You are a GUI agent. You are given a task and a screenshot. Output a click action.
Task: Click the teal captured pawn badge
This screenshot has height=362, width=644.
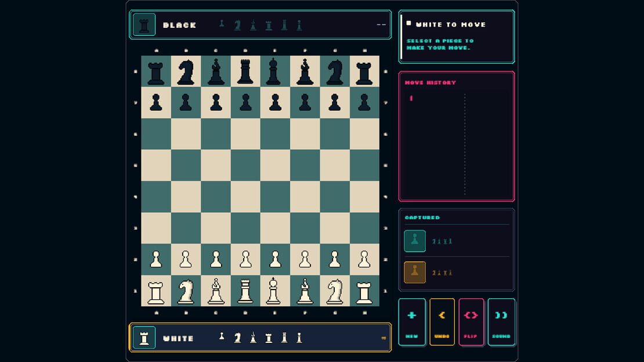[x=414, y=241]
